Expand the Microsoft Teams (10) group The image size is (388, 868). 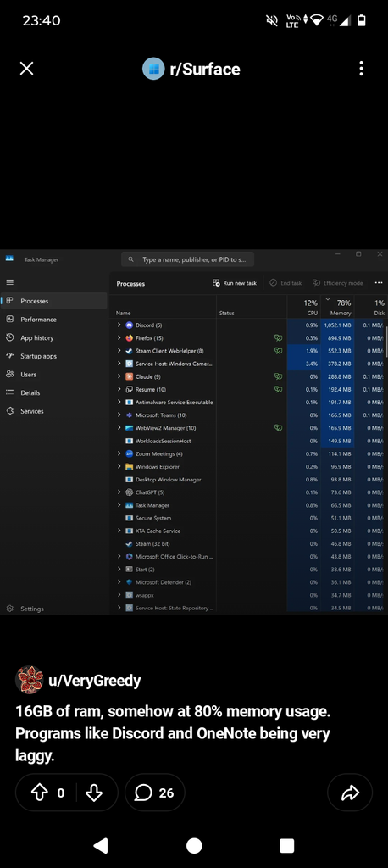tap(119, 415)
